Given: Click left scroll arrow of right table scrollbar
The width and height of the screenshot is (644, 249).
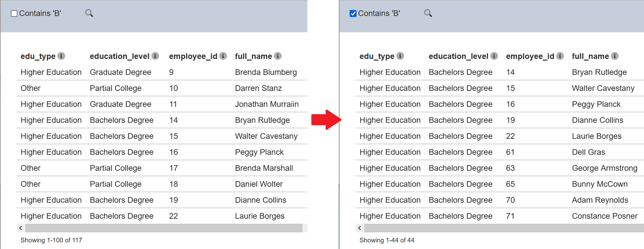Looking at the screenshot, I should tap(360, 228).
